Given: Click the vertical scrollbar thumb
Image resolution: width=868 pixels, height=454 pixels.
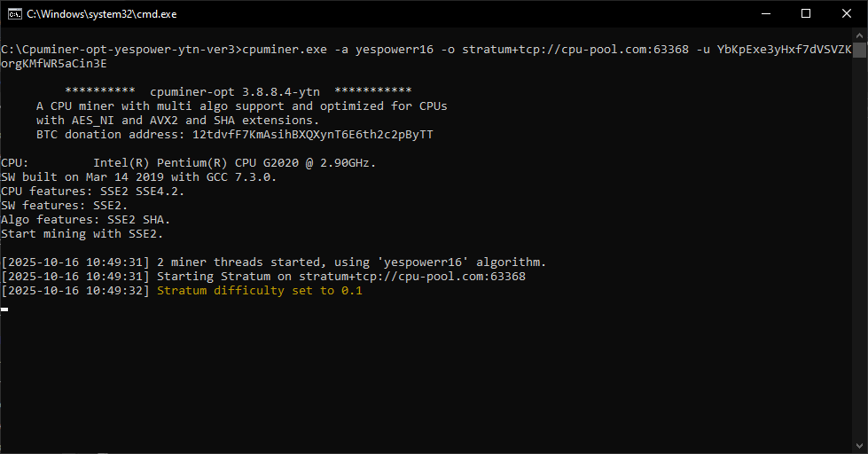Looking at the screenshot, I should pos(860,51).
